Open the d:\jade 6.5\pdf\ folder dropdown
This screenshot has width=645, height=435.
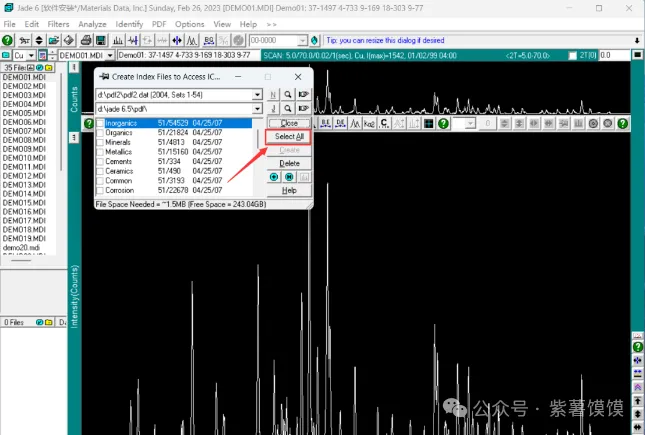258,109
